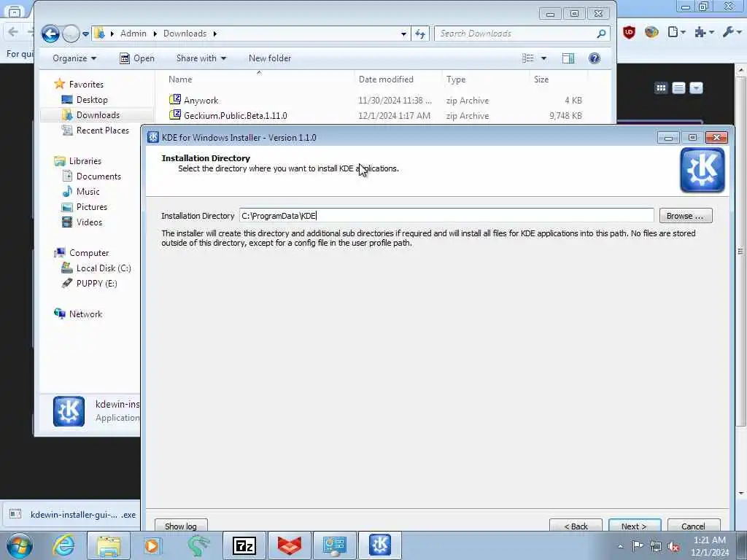
Task: Click the Browse ... button
Action: coord(686,216)
